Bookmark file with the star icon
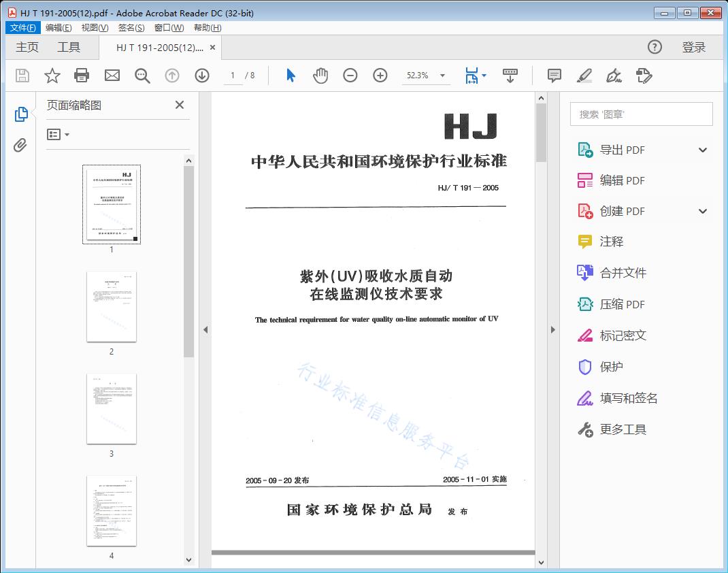The width and height of the screenshot is (728, 573). [52, 76]
